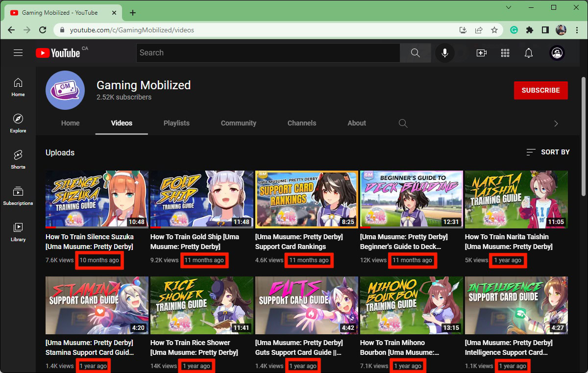Switch to channel Home tab
Screen dimensions: 588x373
coord(70,124)
